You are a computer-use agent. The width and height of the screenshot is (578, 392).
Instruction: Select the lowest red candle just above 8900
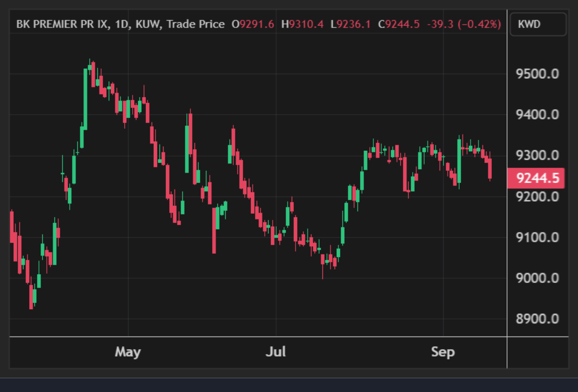[31, 297]
